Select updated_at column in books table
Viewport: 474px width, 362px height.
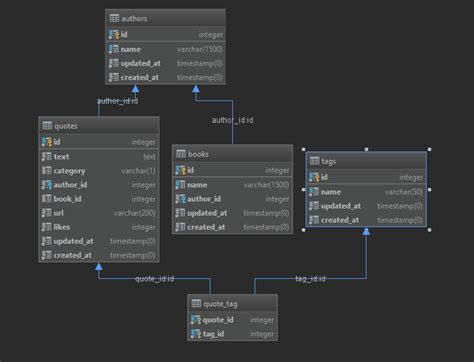tap(232, 213)
